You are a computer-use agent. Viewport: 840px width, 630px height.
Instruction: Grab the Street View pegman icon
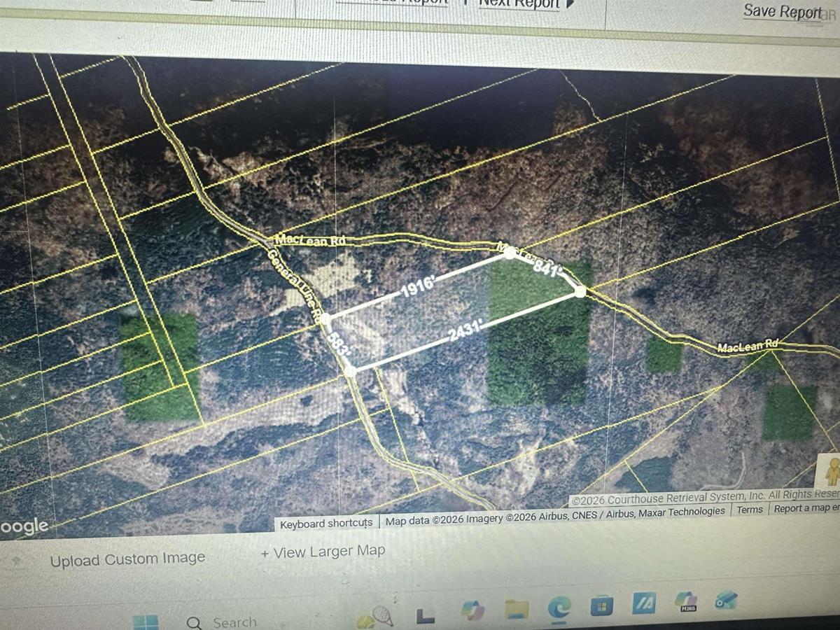pyautogui.click(x=832, y=472)
